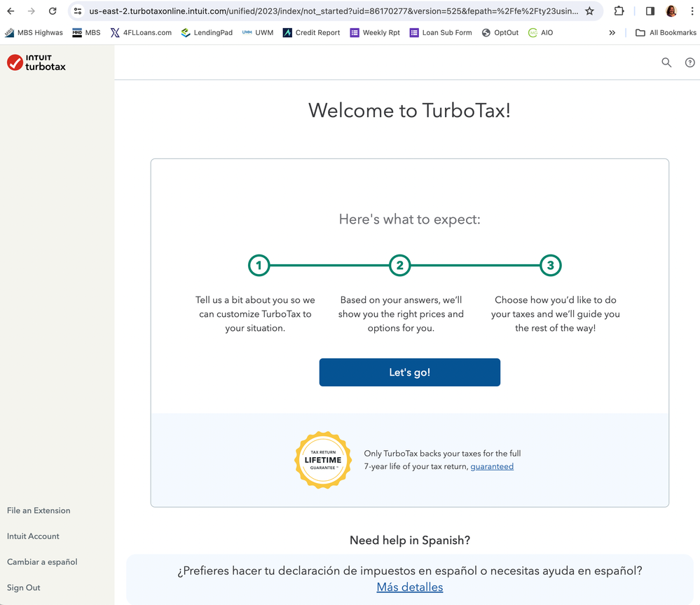
Task: Click the Let's go! button
Action: 409,372
